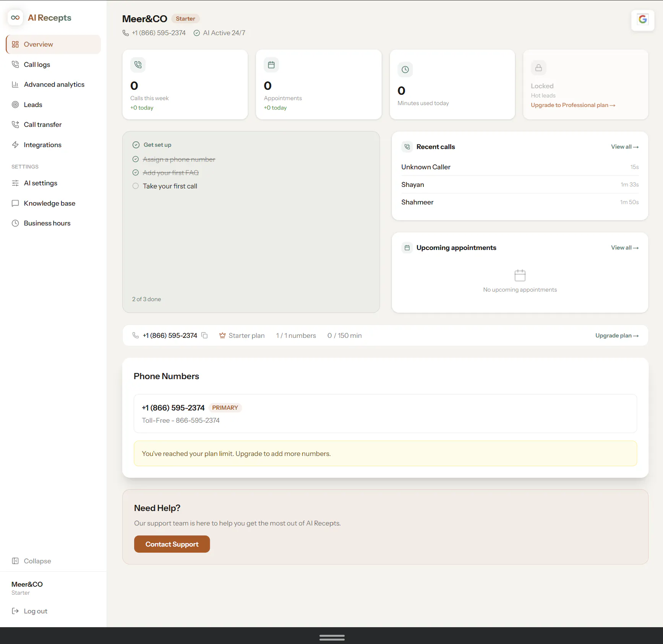Go to Advanced analytics
The height and width of the screenshot is (644, 663).
pos(53,84)
